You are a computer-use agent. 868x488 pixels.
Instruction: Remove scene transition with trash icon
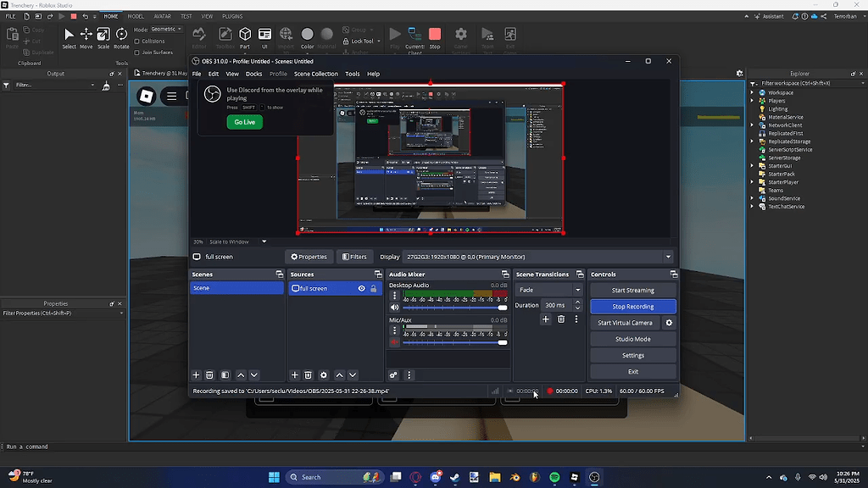click(x=561, y=319)
